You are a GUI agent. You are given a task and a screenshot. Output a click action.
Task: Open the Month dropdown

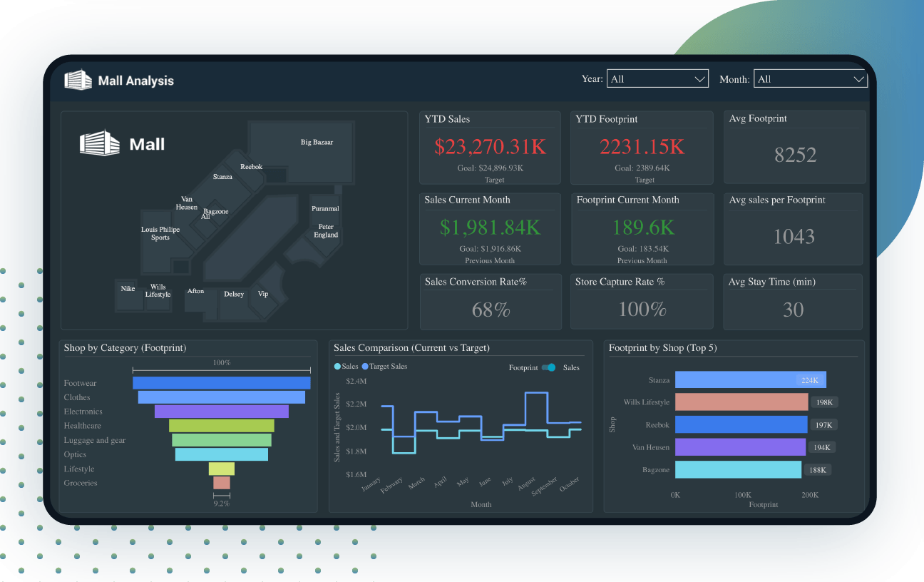coord(811,79)
